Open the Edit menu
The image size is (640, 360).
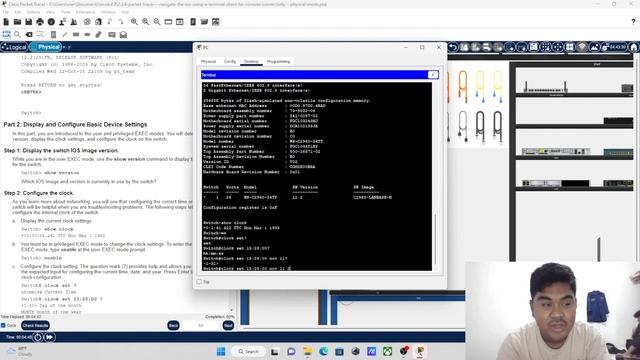(x=18, y=12)
